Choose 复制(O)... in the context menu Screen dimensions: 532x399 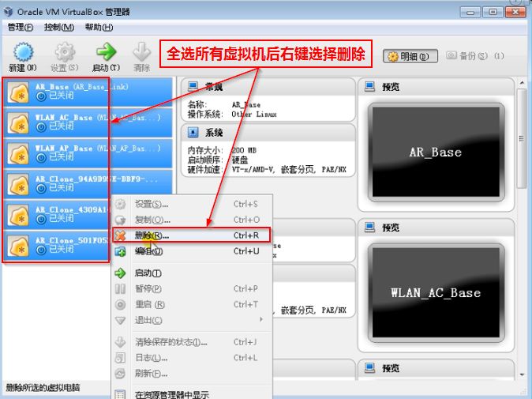click(x=192, y=220)
